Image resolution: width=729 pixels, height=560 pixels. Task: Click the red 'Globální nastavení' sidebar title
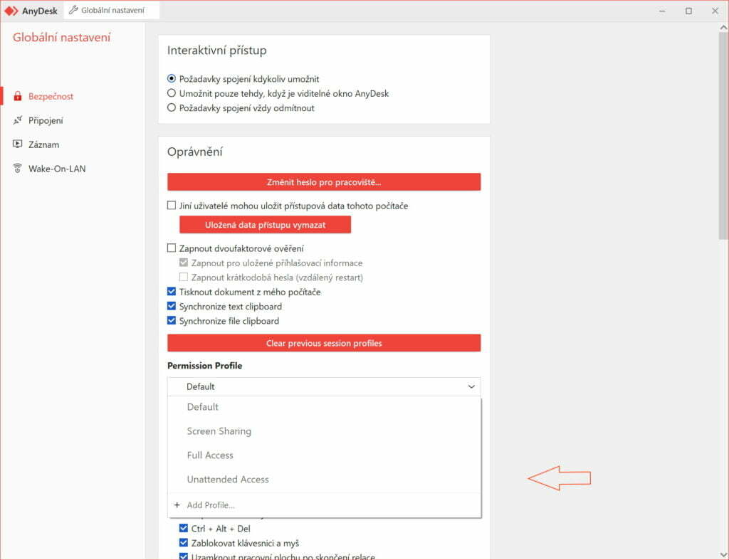(61, 37)
